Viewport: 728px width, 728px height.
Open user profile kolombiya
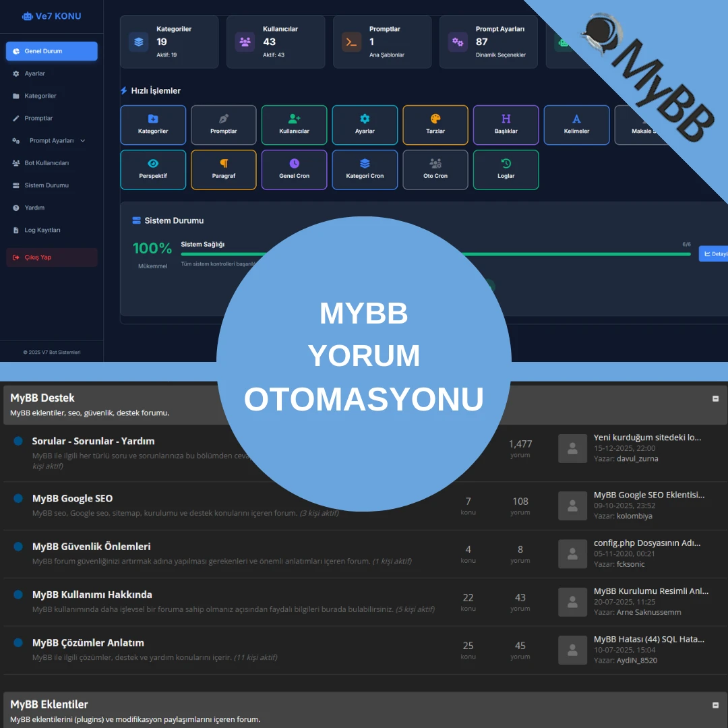(x=634, y=516)
